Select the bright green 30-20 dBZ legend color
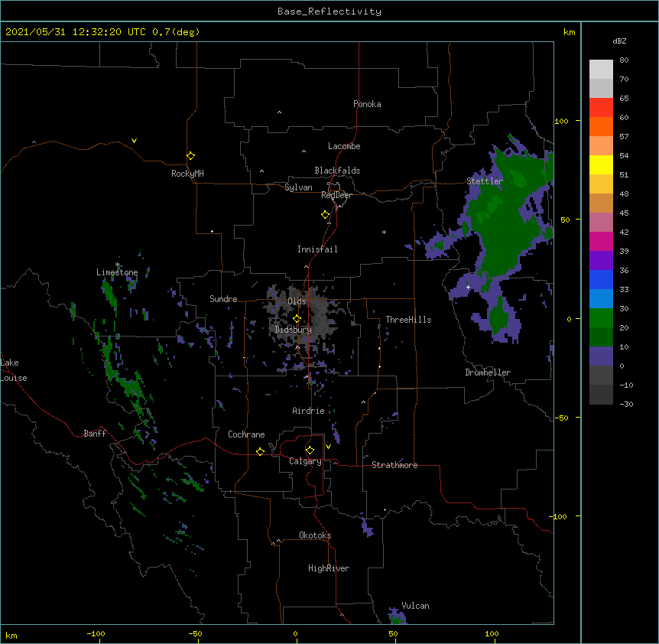659x644 pixels. [x=601, y=318]
